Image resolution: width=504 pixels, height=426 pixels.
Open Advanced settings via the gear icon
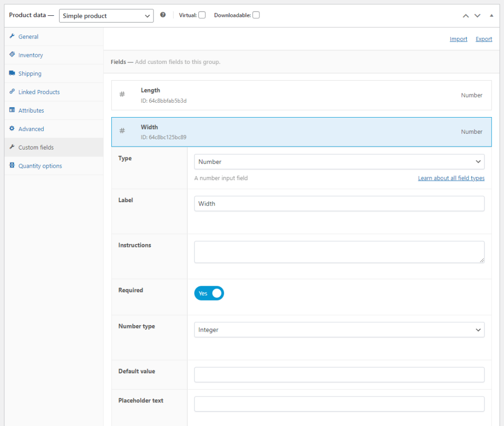[11, 129]
